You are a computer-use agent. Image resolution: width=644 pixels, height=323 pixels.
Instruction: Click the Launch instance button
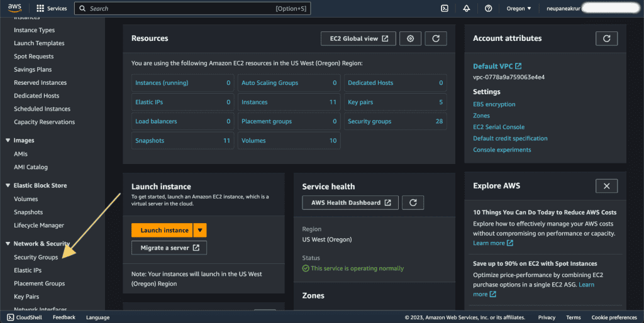coord(162,230)
